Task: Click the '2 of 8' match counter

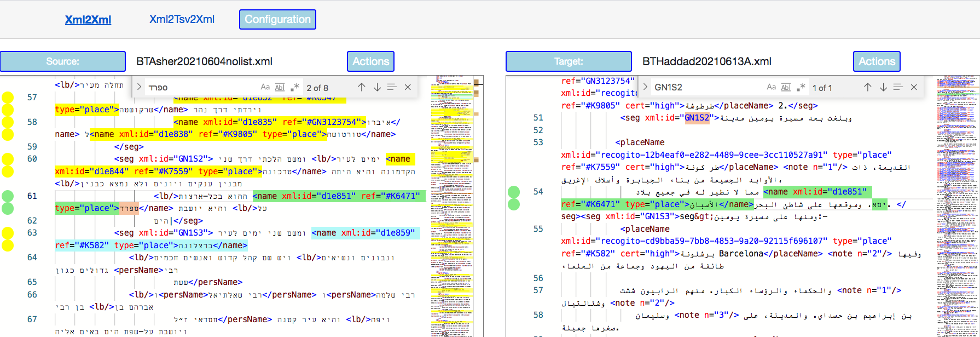Action: point(317,88)
